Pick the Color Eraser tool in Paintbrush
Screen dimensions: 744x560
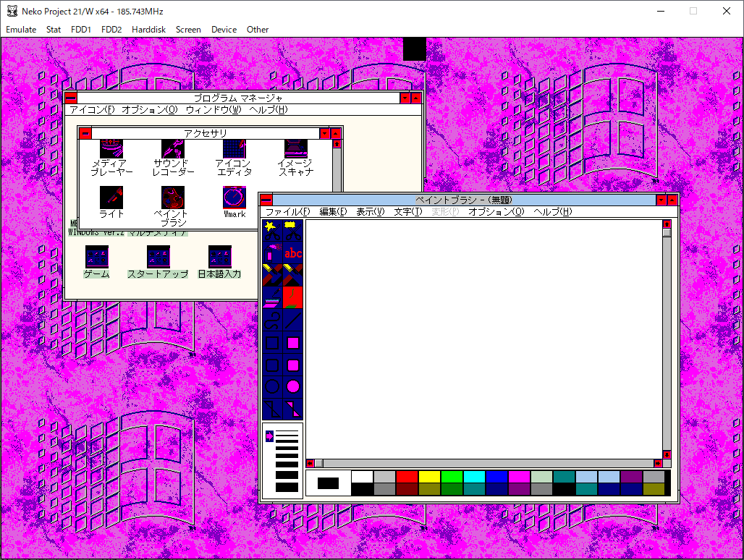[x=272, y=275]
